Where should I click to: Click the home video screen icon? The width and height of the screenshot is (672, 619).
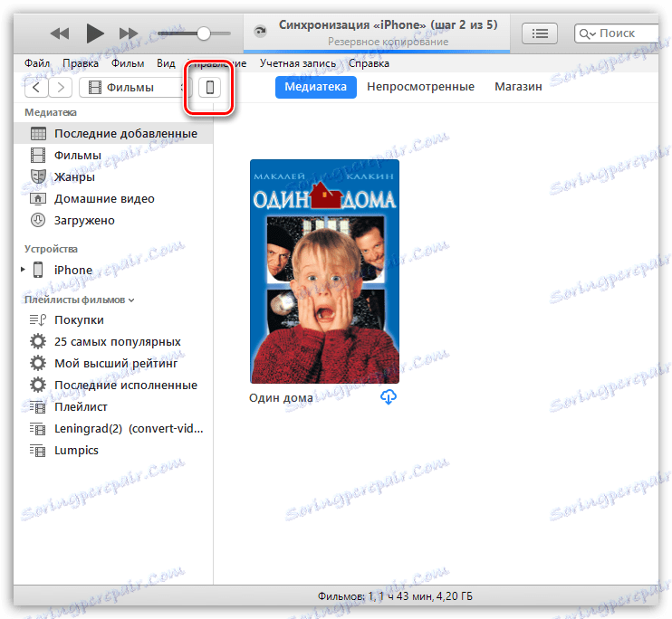pyautogui.click(x=38, y=199)
